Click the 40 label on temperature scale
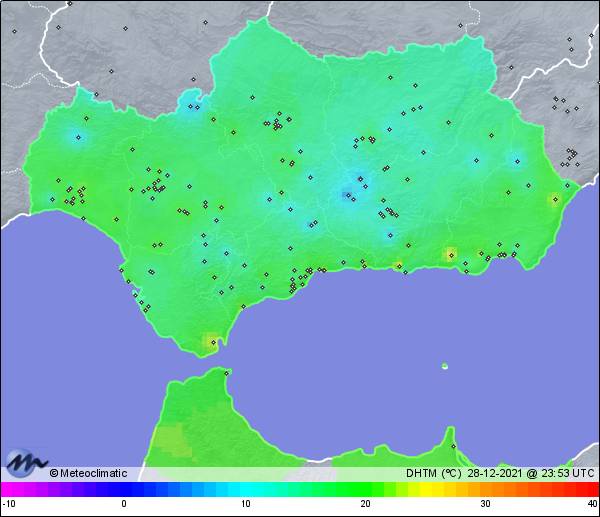The image size is (600, 517). pyautogui.click(x=593, y=504)
